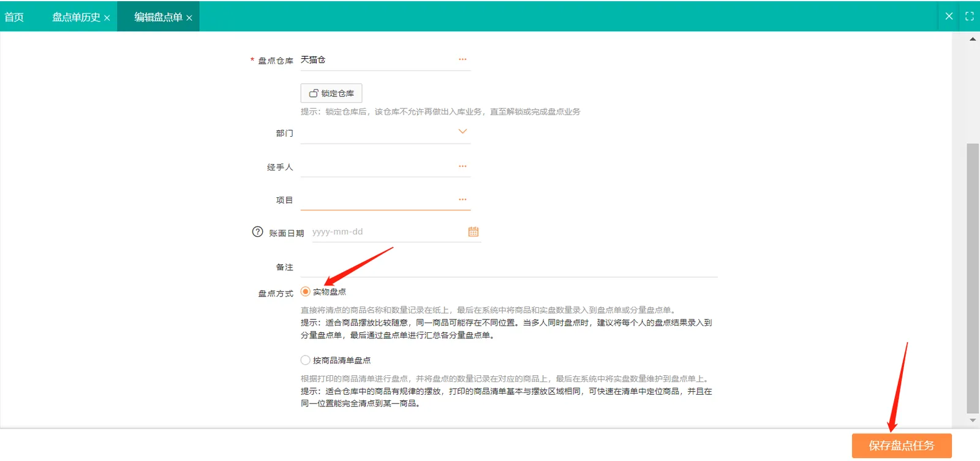This screenshot has height=461, width=980.
Task: Switch to the 盘点单历史 tab
Action: tap(76, 17)
